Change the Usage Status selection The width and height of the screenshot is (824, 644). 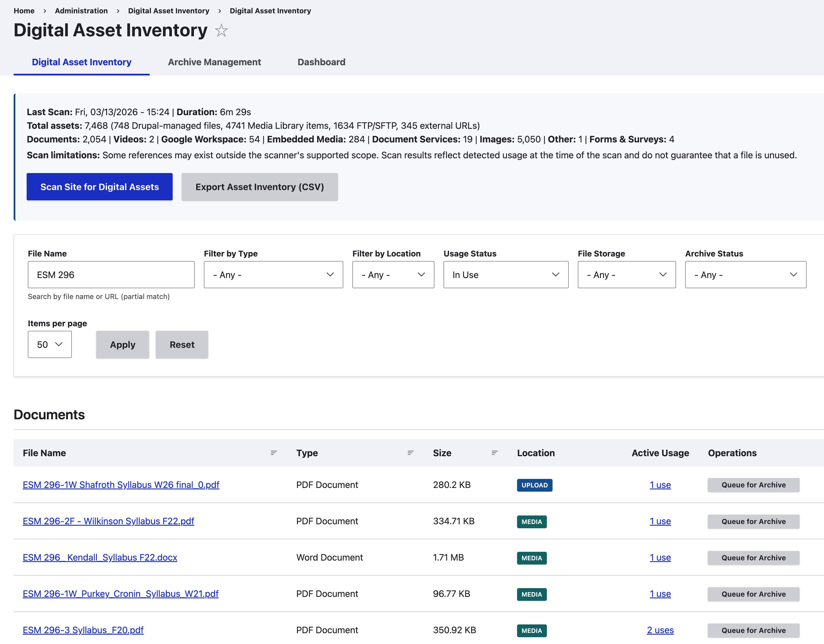tap(506, 275)
